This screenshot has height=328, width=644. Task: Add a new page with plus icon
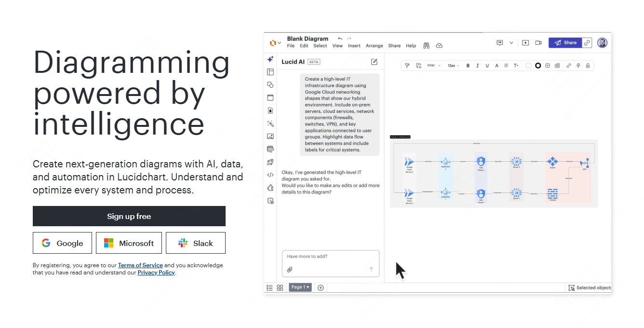(321, 287)
